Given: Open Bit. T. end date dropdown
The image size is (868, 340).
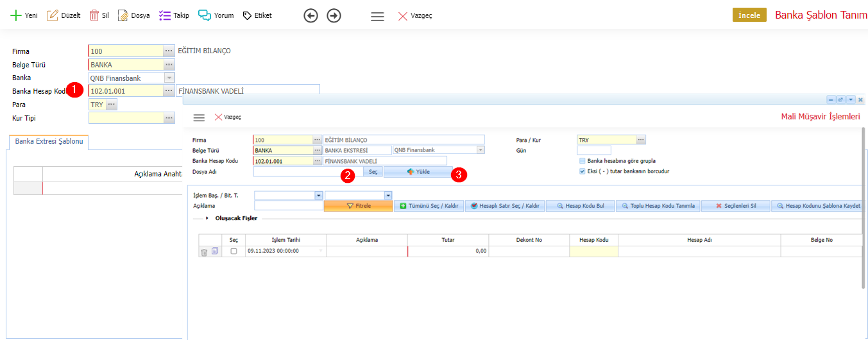Looking at the screenshot, I should (x=387, y=195).
